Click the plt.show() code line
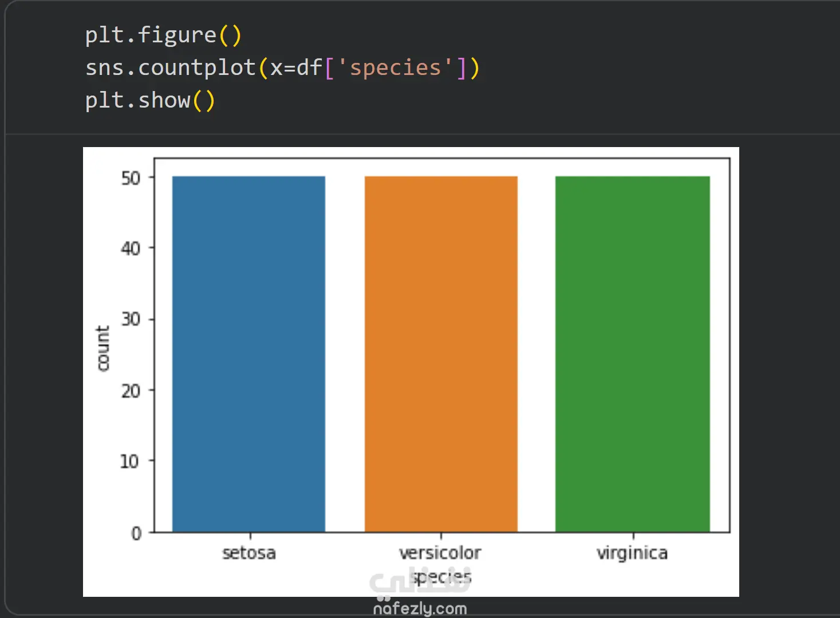Screen dimensions: 840x618 [x=150, y=100]
